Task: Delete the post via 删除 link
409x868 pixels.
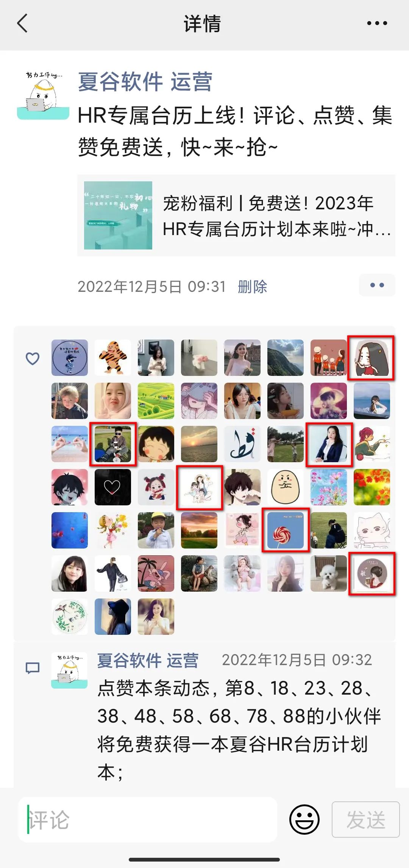Action: (252, 287)
